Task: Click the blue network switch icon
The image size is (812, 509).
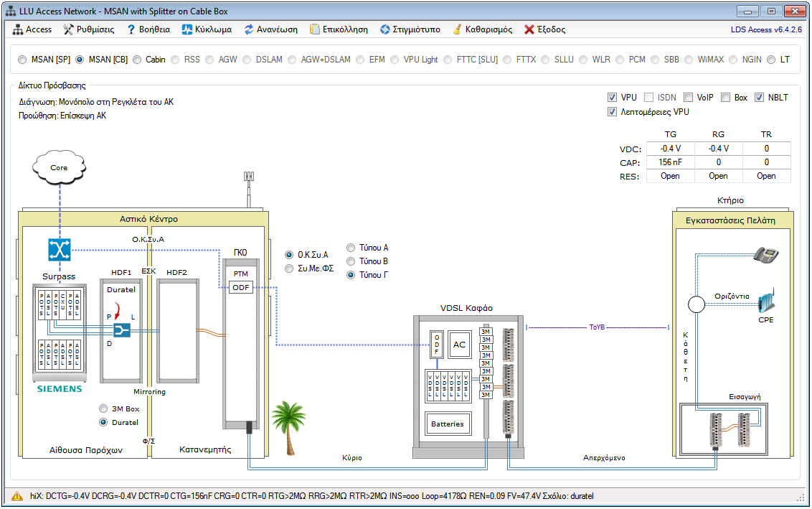Action: pyautogui.click(x=58, y=249)
